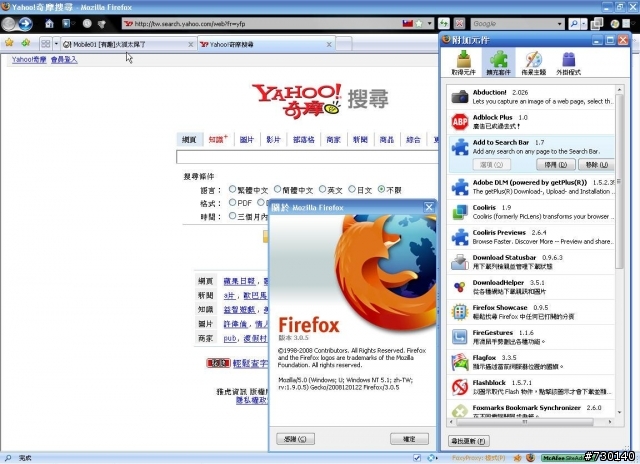Image resolution: width=640 pixels, height=464 pixels.
Task: Click the search magnifier icon
Action: pos(574,24)
